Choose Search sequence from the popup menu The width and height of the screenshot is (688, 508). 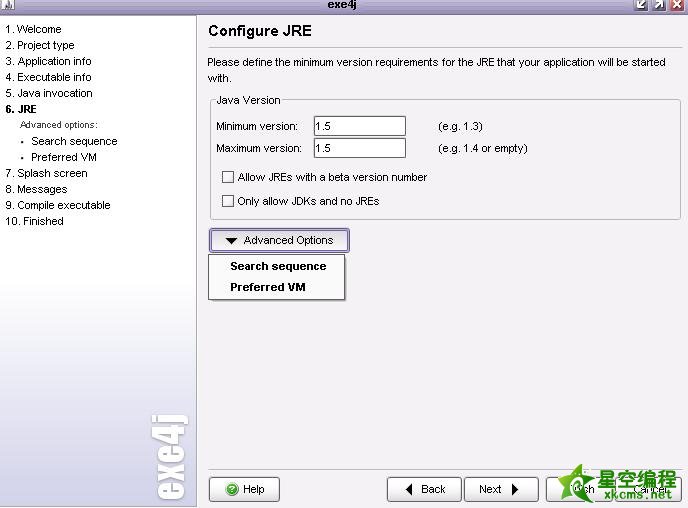278,266
